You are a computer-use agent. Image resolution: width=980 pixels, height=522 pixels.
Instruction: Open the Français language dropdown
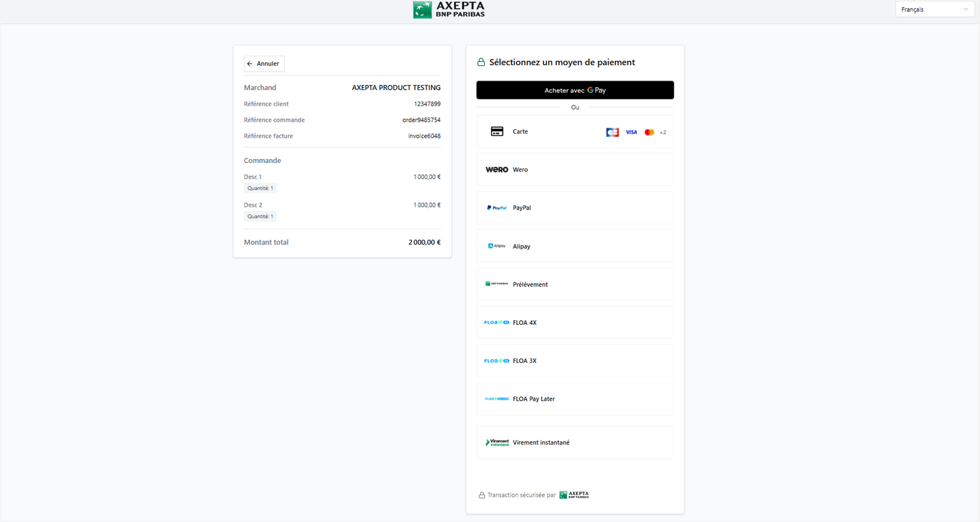pyautogui.click(x=934, y=10)
